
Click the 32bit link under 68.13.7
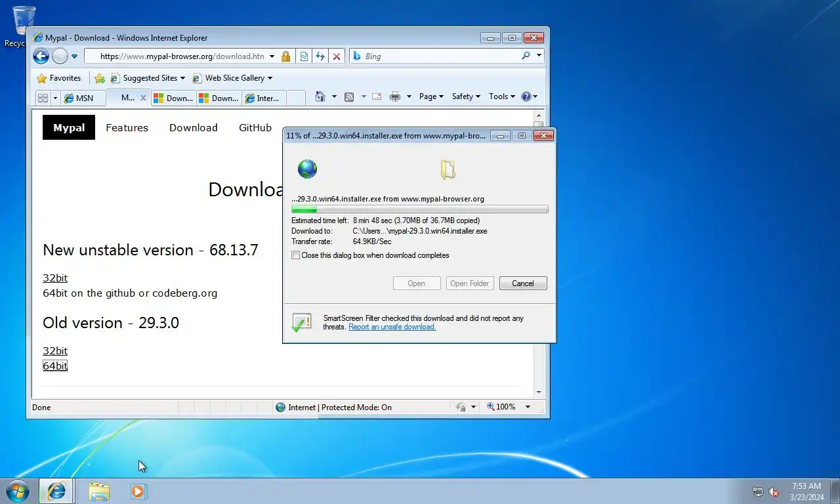click(55, 278)
